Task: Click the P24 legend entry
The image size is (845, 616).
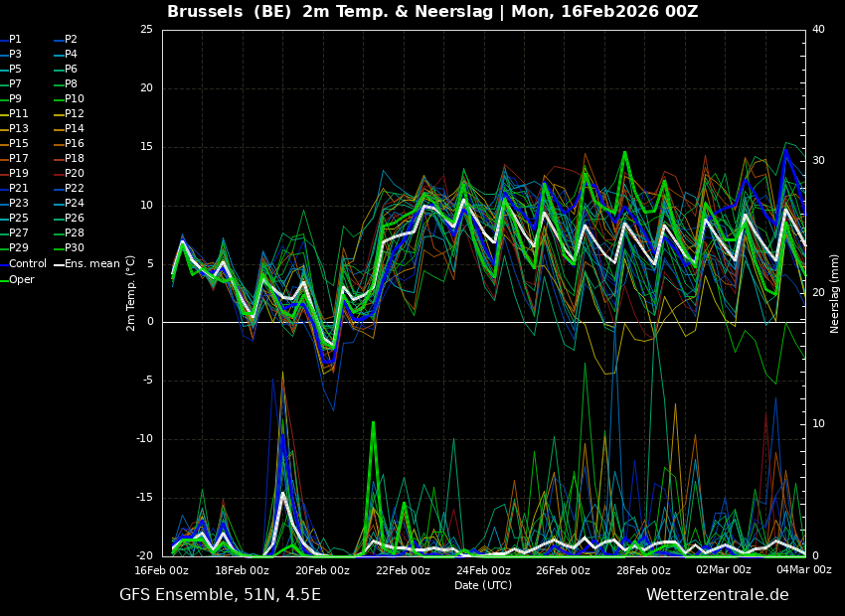Action: tap(70, 203)
